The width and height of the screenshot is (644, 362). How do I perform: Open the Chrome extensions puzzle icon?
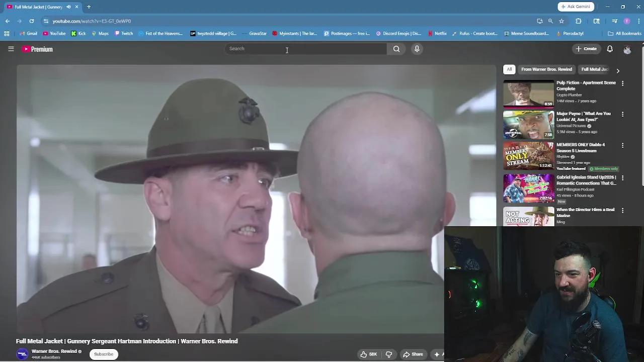tap(578, 21)
